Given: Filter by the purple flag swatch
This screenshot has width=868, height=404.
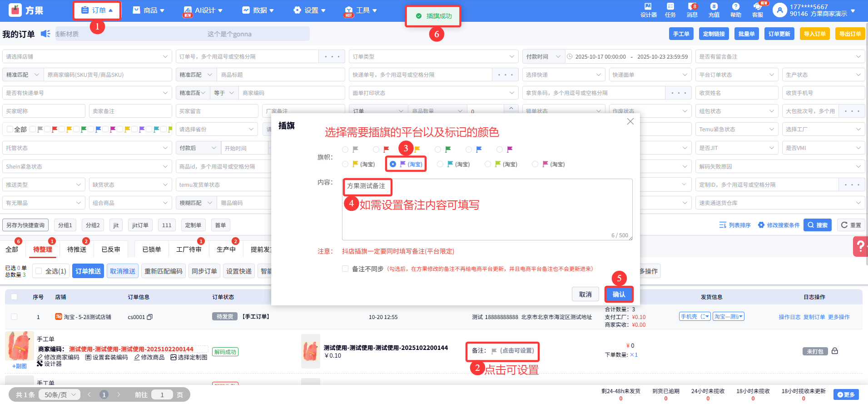Looking at the screenshot, I should 141,130.
